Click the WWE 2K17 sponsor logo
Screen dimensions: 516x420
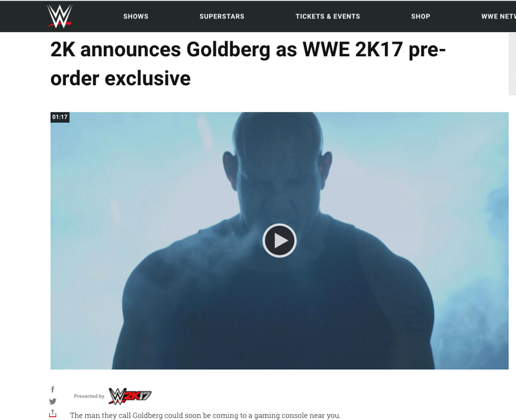(130, 396)
